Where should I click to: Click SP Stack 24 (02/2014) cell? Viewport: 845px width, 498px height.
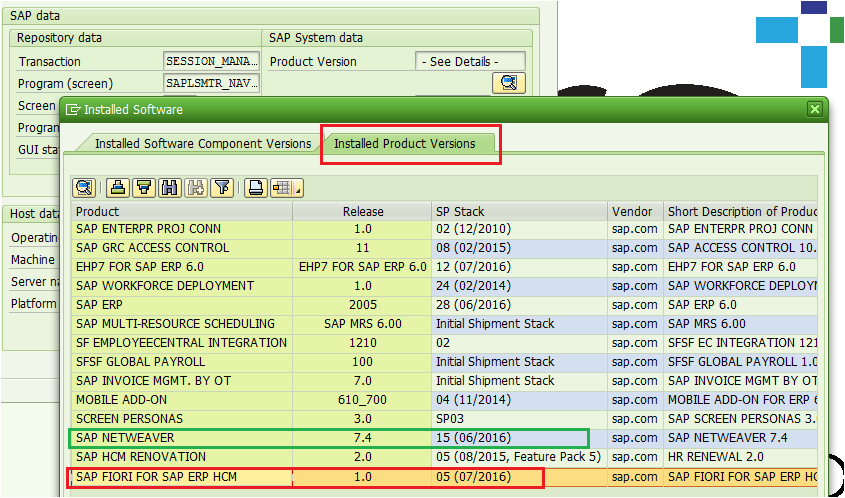520,286
